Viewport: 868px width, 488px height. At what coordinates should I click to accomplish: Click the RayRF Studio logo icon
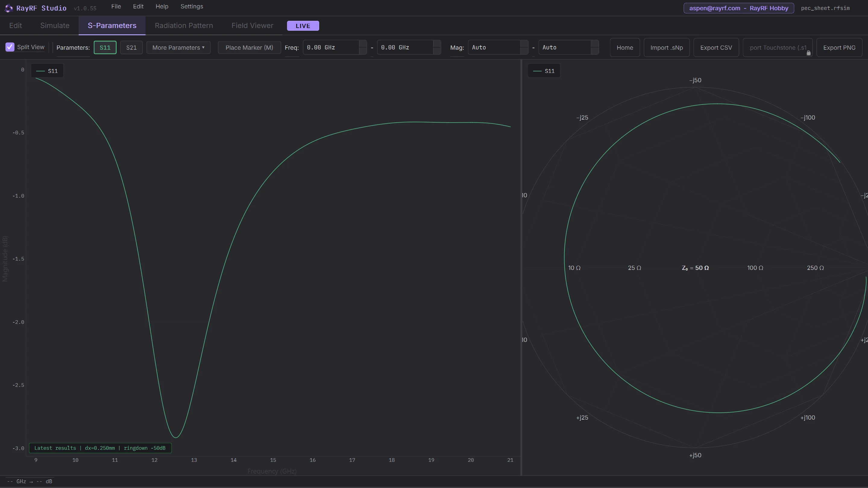click(x=9, y=8)
